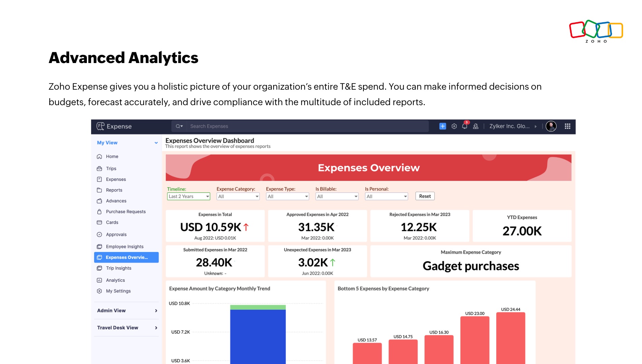The image size is (642, 364).
Task: Expand the Admin View section
Action: pyautogui.click(x=126, y=310)
